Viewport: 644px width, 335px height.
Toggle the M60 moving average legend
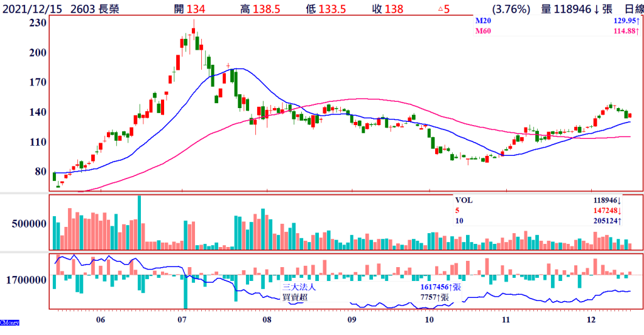point(482,30)
